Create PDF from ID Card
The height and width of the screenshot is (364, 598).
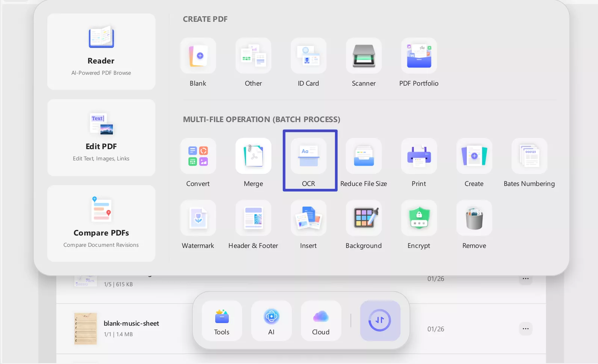pyautogui.click(x=308, y=56)
